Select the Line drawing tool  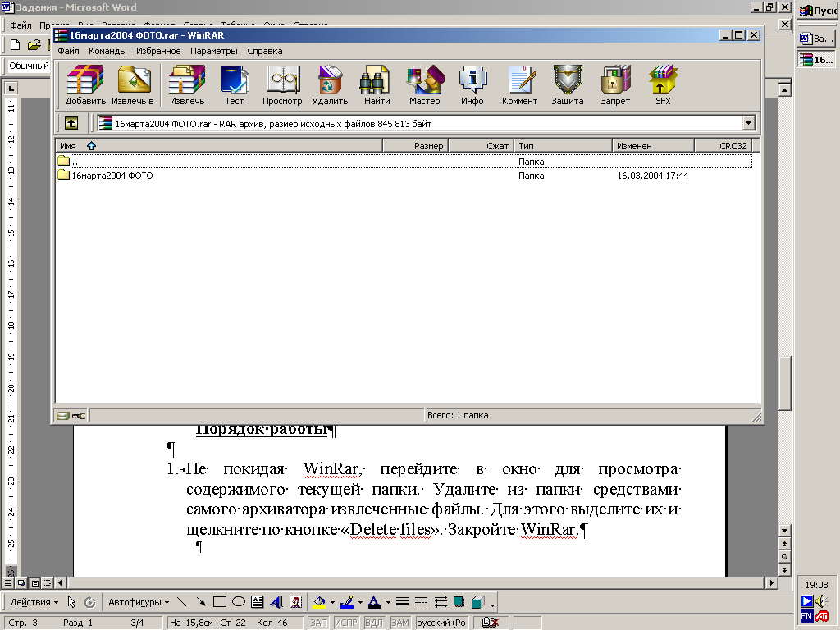181,601
